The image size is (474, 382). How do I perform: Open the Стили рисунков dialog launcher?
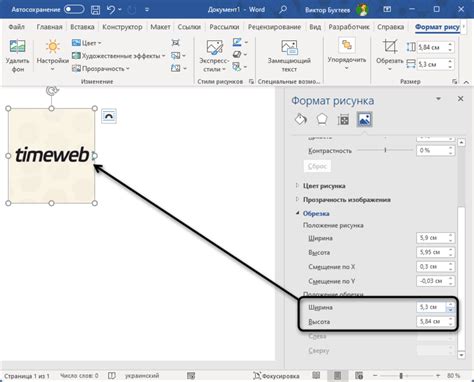point(251,81)
